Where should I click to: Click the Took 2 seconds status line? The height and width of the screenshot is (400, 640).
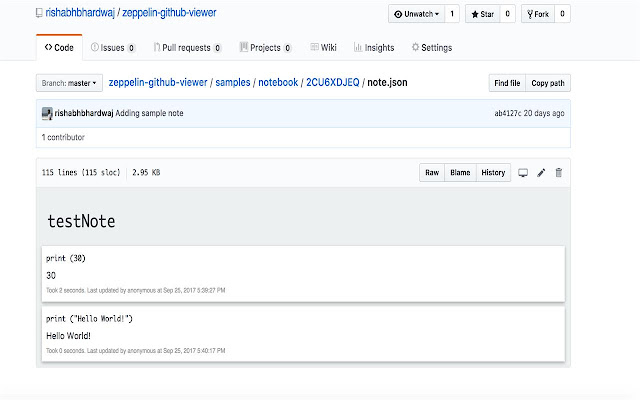(x=136, y=290)
